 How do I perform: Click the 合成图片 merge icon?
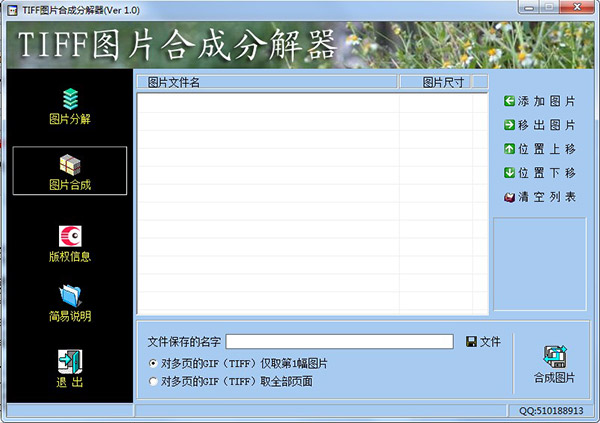[554, 356]
